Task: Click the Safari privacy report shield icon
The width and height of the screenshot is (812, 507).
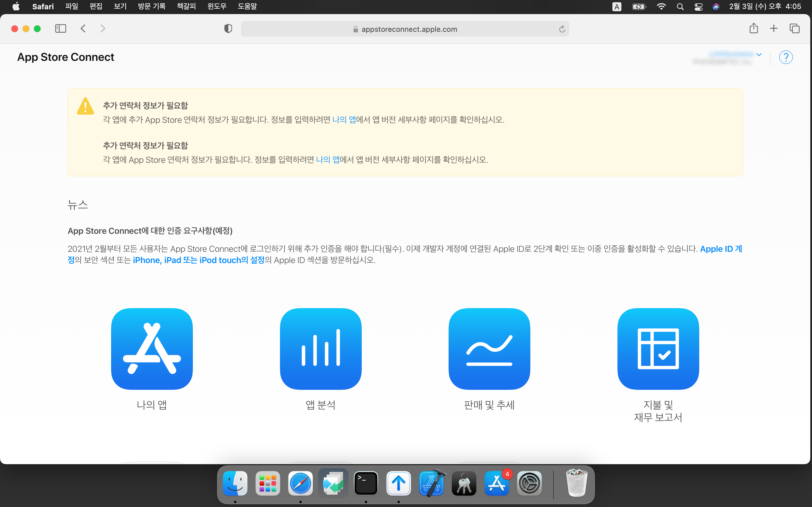Action: coord(228,29)
